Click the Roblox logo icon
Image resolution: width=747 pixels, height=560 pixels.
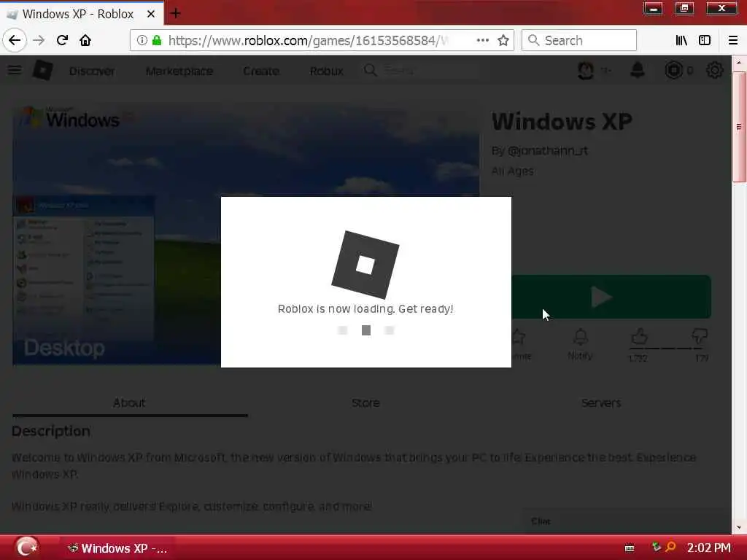(42, 71)
